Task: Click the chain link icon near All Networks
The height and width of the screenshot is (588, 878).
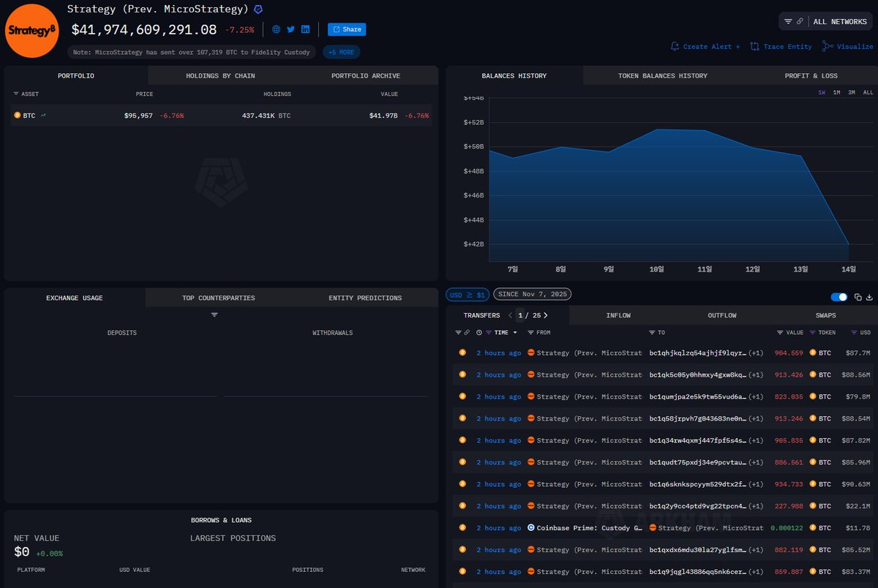Action: pos(800,21)
